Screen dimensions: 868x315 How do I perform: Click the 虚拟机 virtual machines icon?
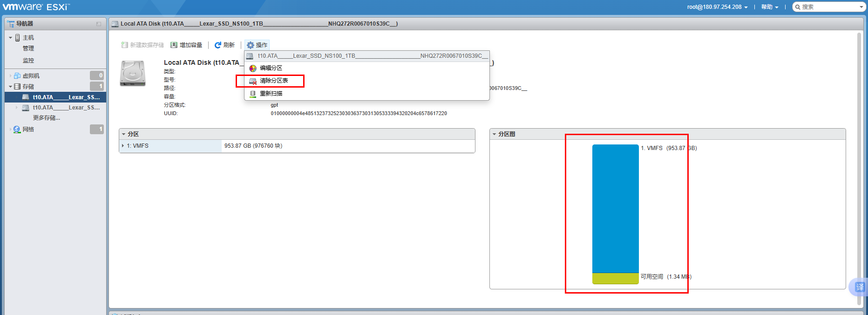17,75
